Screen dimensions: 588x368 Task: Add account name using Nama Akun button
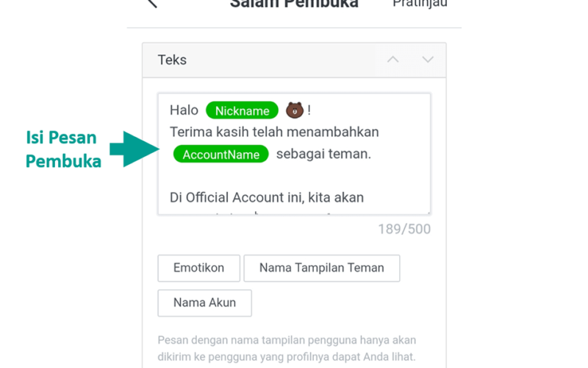205,303
